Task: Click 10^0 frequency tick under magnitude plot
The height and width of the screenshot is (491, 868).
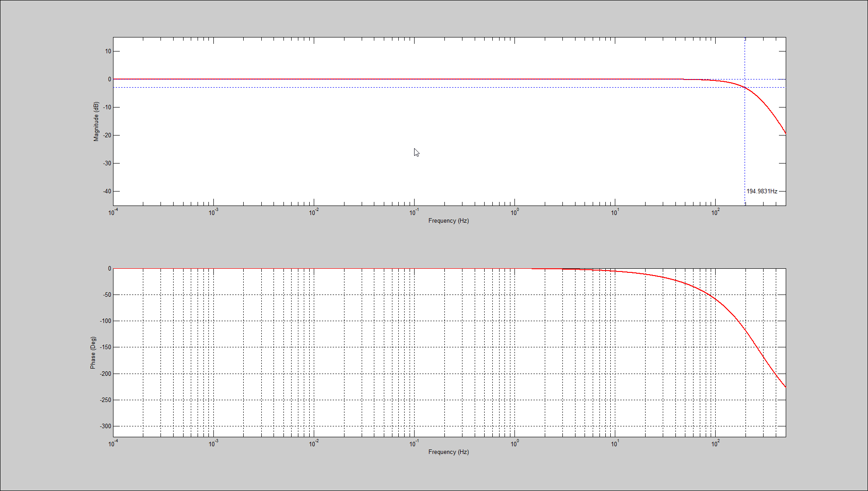Action: [515, 212]
